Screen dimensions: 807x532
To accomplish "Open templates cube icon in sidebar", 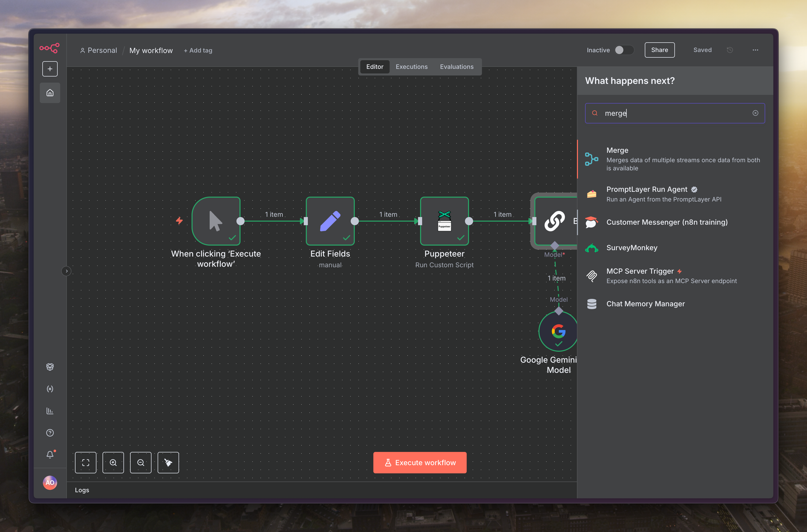I will click(x=50, y=367).
